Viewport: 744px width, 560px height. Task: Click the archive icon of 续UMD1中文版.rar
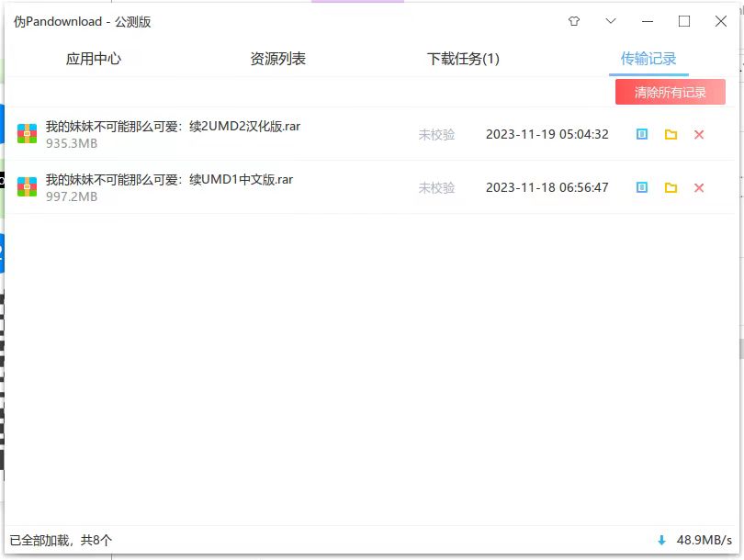[x=28, y=187]
